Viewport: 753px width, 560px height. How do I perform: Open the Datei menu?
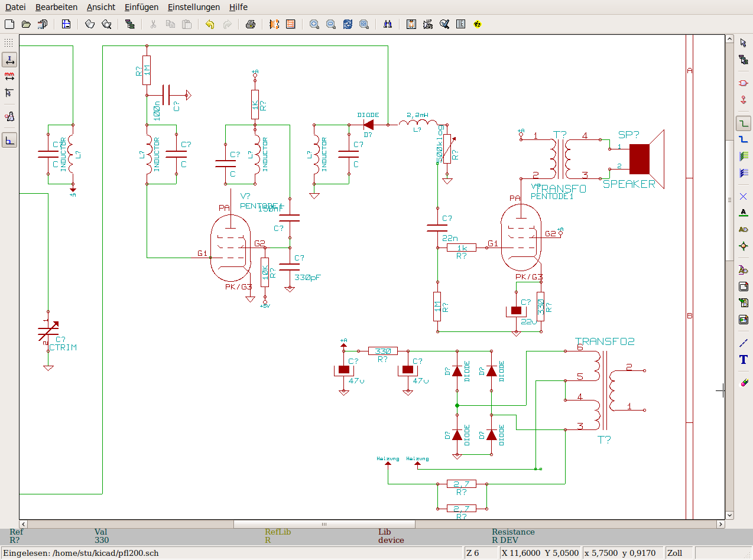tap(15, 7)
